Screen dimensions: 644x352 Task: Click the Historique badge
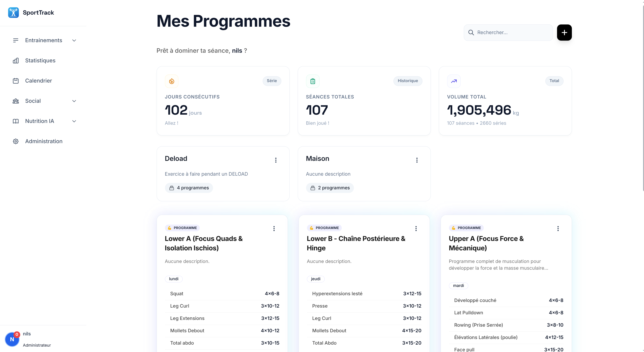pyautogui.click(x=408, y=81)
